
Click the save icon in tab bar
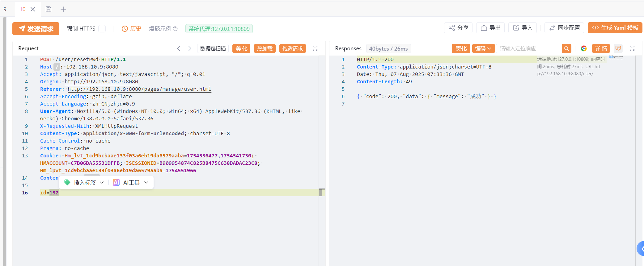[49, 9]
